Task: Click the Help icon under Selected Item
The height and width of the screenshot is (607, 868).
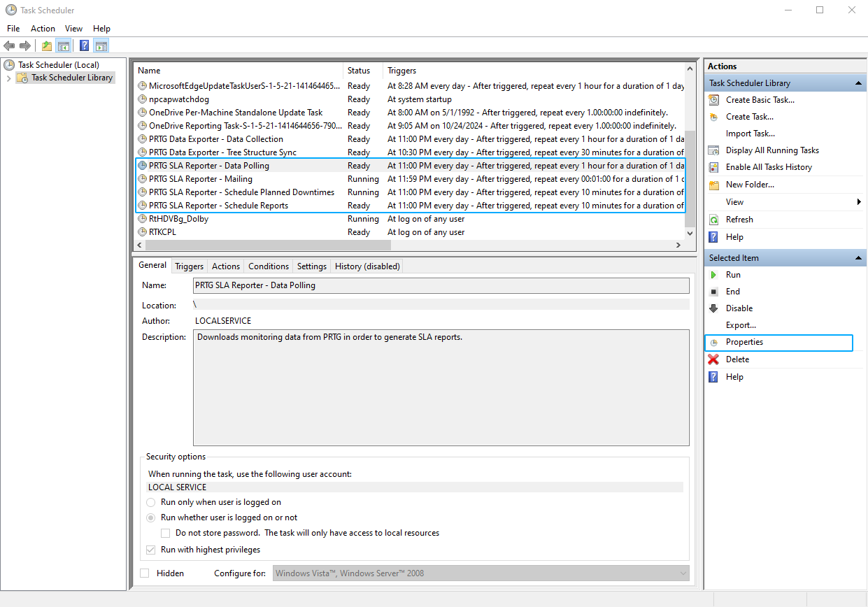Action: (713, 377)
